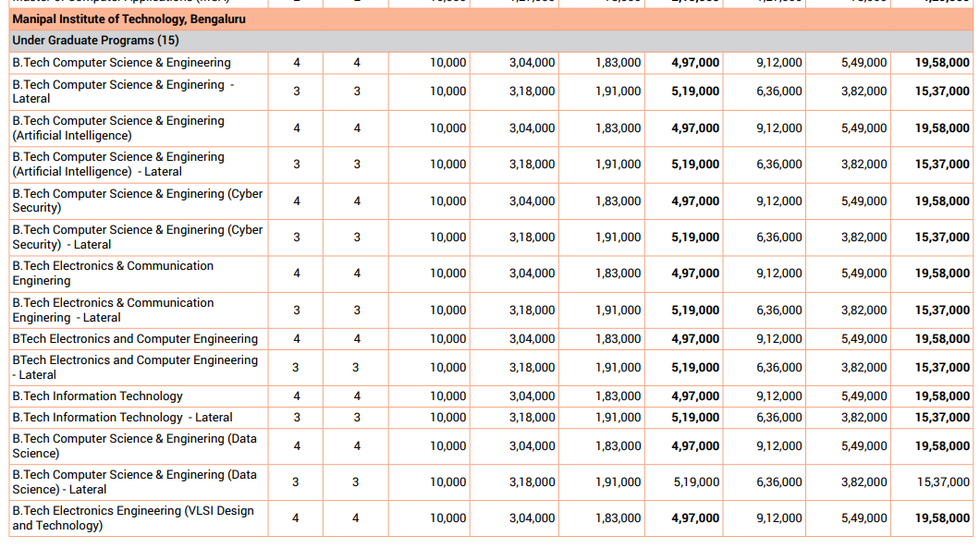Click 3,82,000 in the Cyber Security Lateral row
980x560 pixels.
click(x=864, y=237)
